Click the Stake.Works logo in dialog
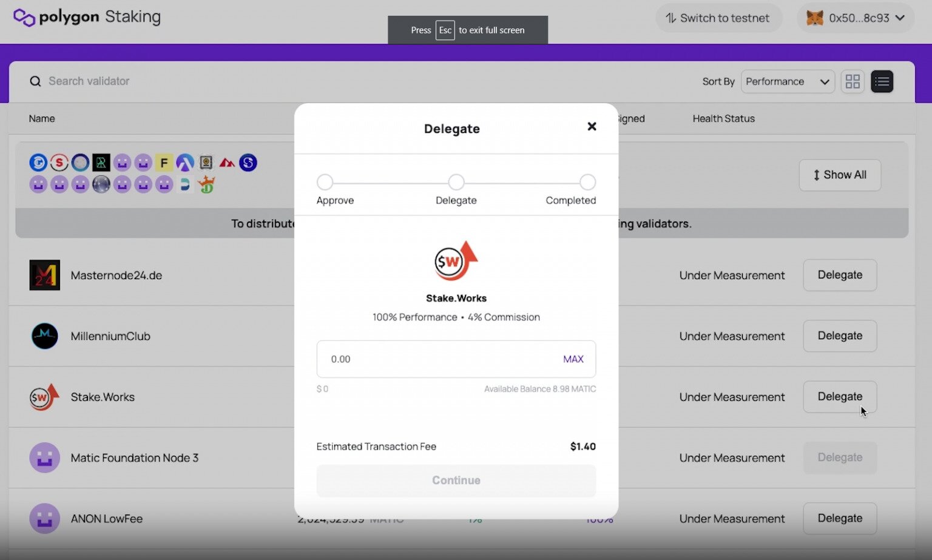The image size is (932, 560). (x=456, y=261)
